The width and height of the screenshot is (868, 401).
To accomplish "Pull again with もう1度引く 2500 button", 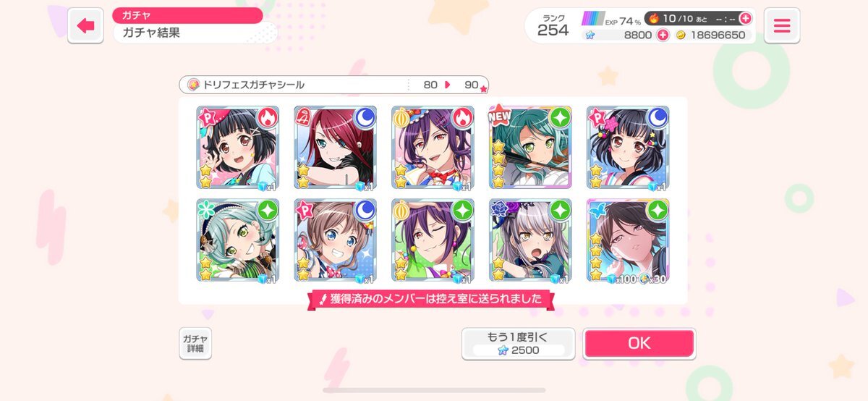I will tap(519, 343).
